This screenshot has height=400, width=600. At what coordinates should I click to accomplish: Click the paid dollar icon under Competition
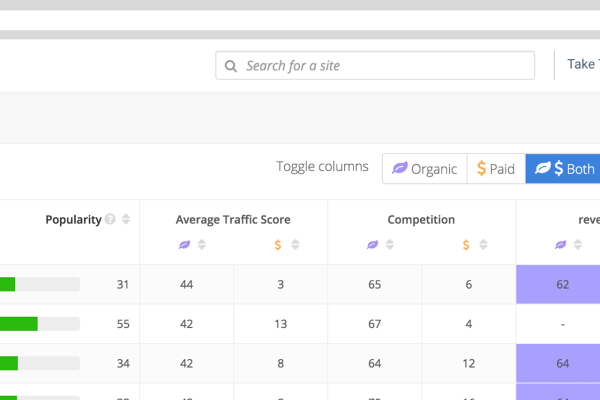point(465,245)
